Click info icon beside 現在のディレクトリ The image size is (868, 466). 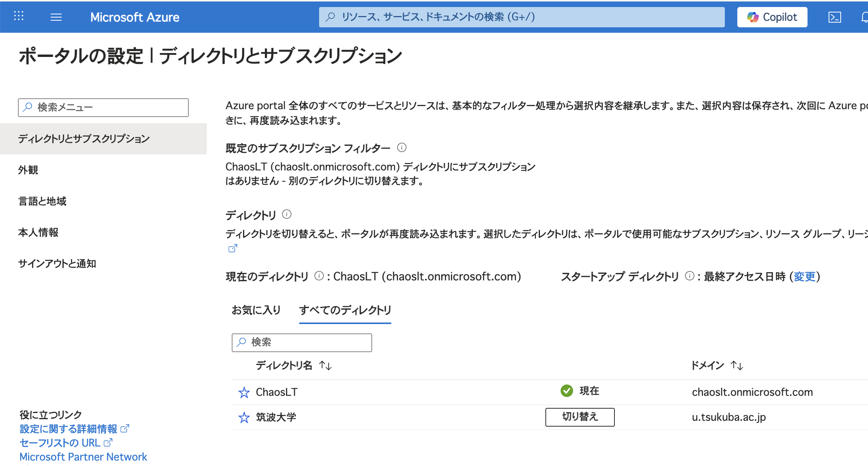(319, 276)
